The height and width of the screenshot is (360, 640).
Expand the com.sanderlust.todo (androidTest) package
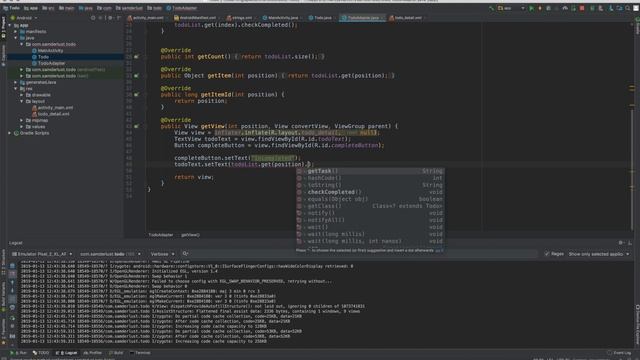[x=22, y=70]
